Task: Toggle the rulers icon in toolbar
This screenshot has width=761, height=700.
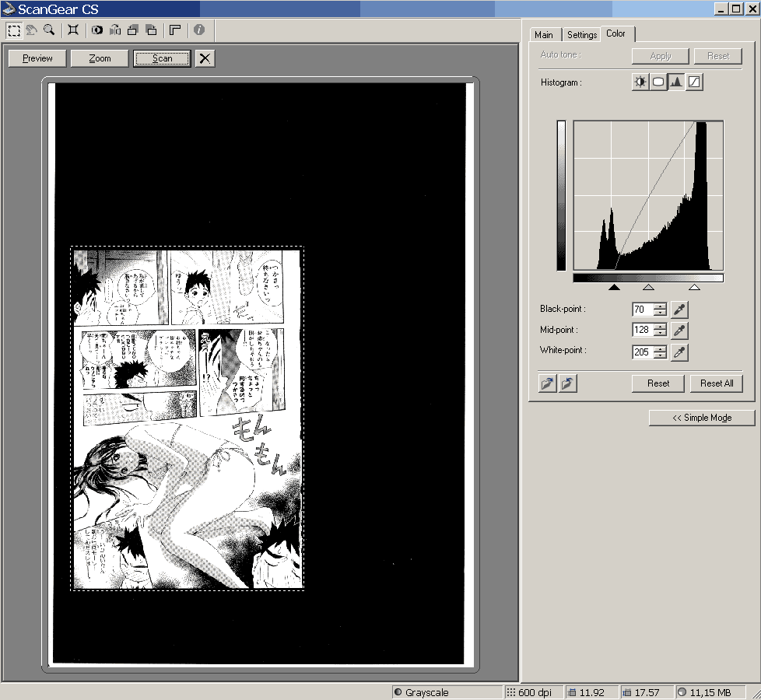Action: tap(175, 30)
